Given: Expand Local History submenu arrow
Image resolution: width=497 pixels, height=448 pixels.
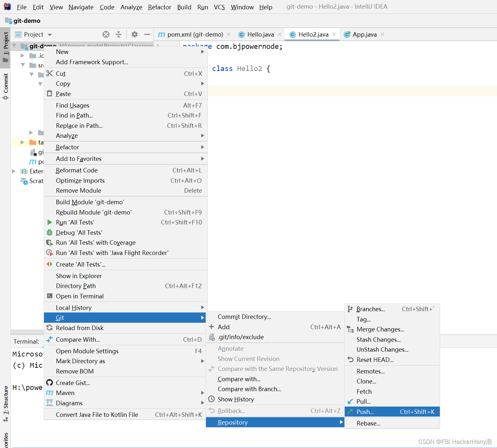Looking at the screenshot, I should (202, 307).
